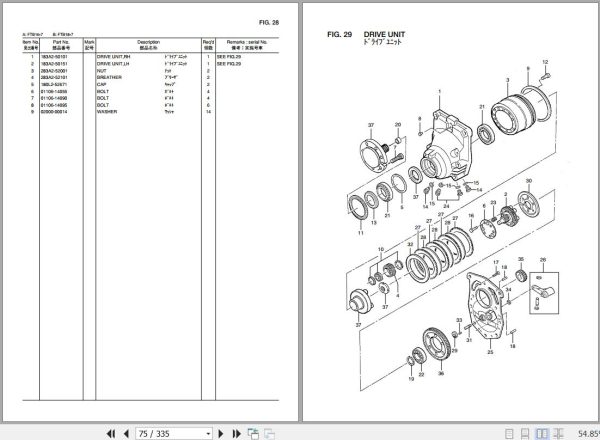600x440 pixels.
Task: Click callout number 26 beside boxed lever part
Action: [543, 259]
